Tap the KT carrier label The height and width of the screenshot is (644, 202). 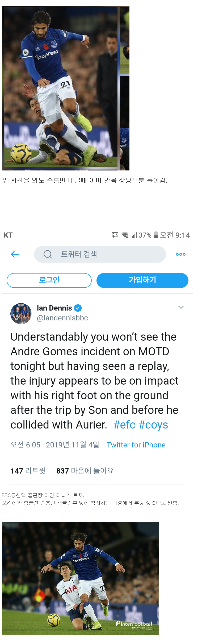click(x=9, y=235)
